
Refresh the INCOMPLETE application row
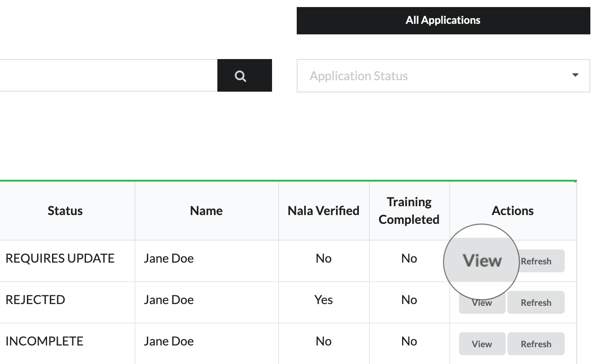point(536,344)
